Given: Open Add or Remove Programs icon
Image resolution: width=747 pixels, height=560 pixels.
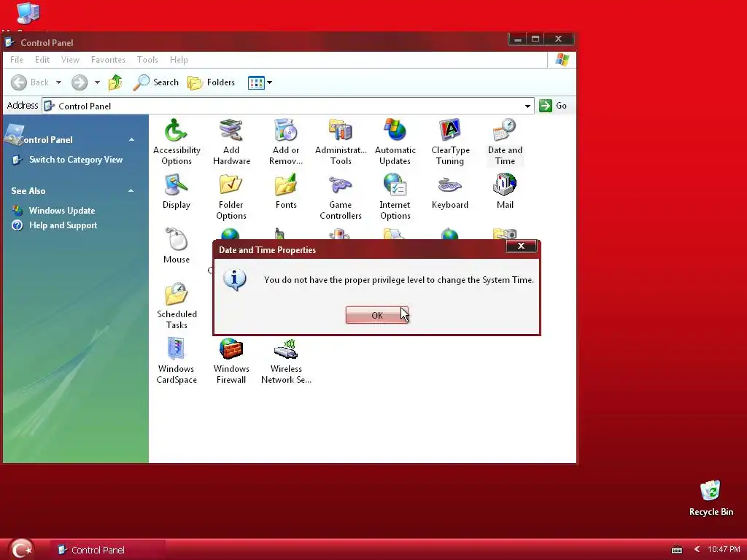Looking at the screenshot, I should coord(286,141).
